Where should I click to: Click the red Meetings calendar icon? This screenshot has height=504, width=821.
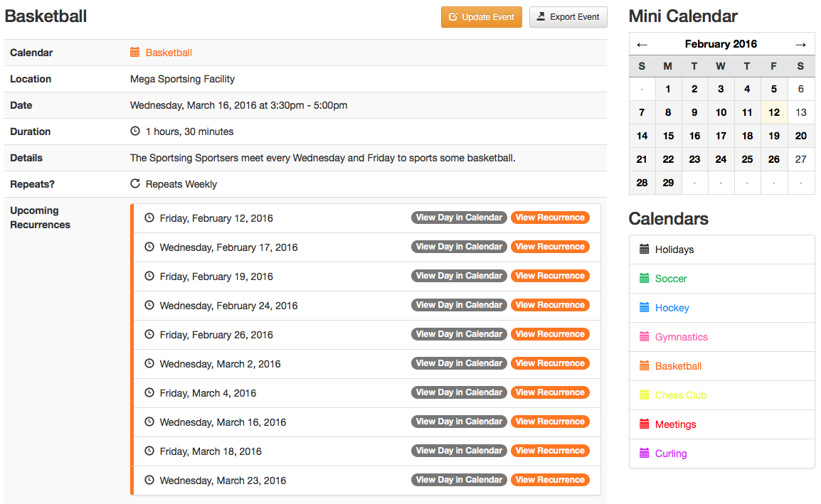point(645,424)
